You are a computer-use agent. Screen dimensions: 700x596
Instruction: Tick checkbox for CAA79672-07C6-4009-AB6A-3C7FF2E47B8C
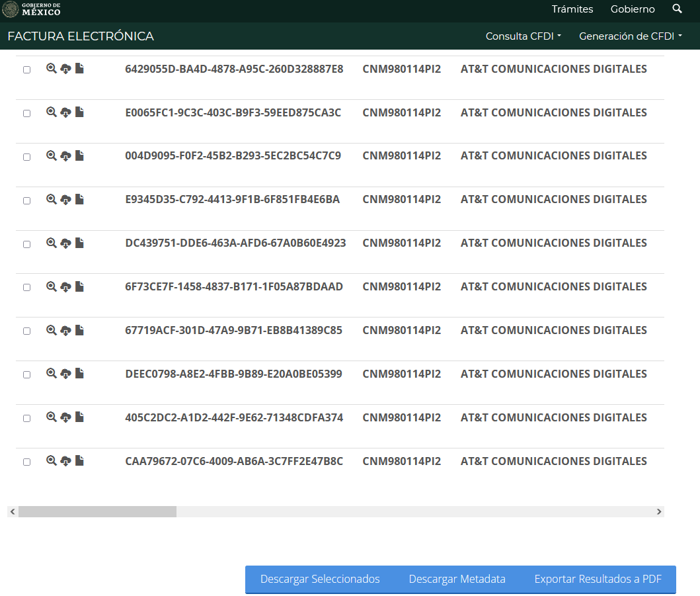tap(27, 462)
